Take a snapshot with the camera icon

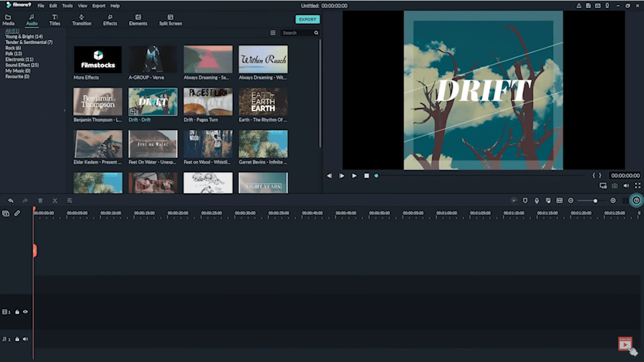[x=614, y=185]
